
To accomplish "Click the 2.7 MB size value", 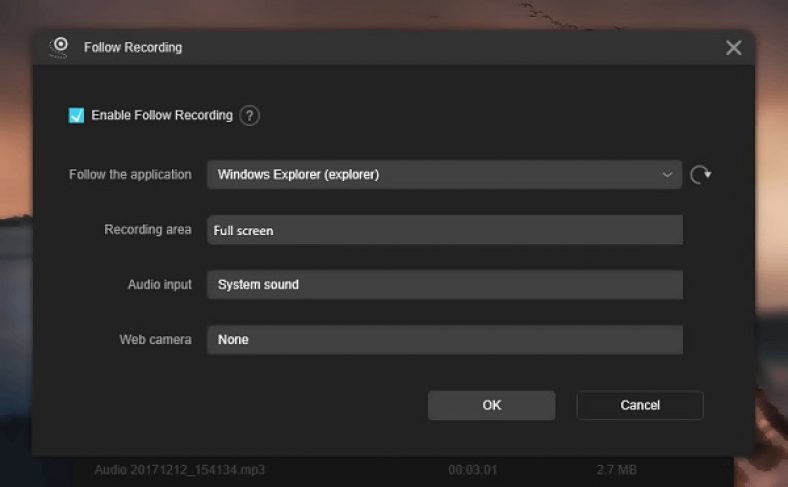I will click(x=617, y=470).
